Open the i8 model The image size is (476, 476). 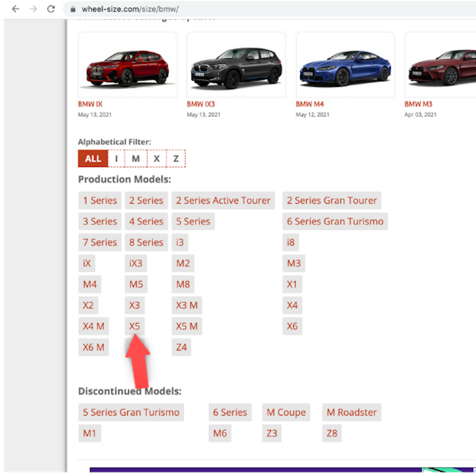(291, 242)
